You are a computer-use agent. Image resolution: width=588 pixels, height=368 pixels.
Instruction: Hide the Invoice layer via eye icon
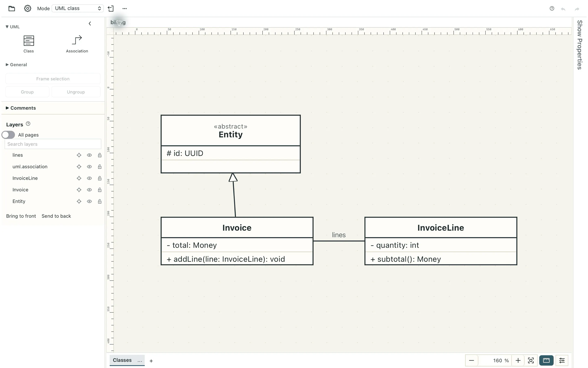point(89,190)
